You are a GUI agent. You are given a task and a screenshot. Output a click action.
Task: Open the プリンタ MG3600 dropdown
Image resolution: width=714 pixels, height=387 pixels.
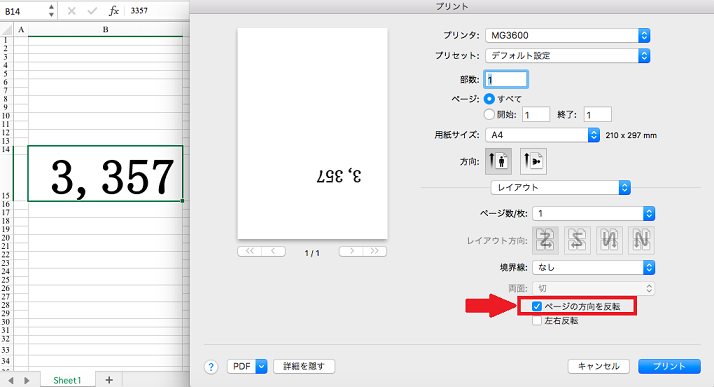click(x=568, y=36)
